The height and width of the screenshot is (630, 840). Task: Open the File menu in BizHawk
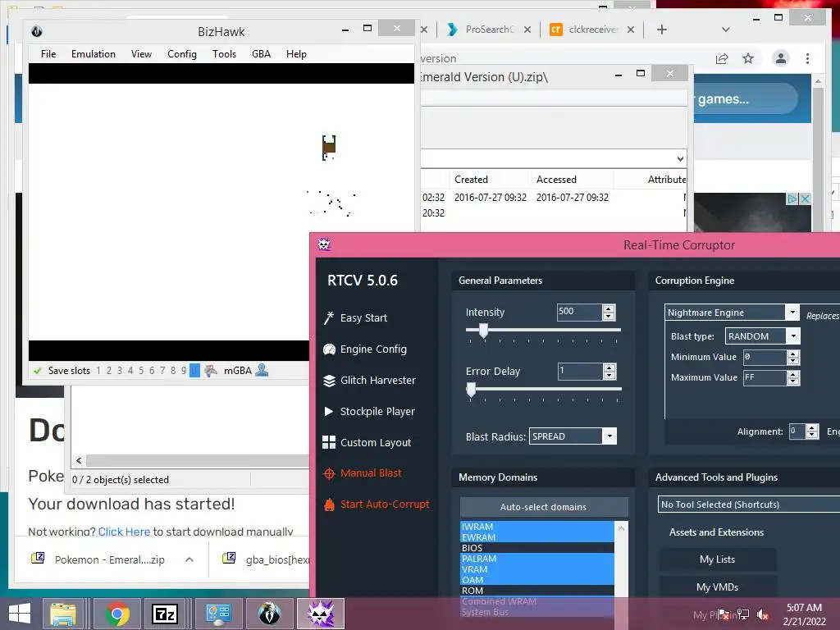[x=48, y=54]
